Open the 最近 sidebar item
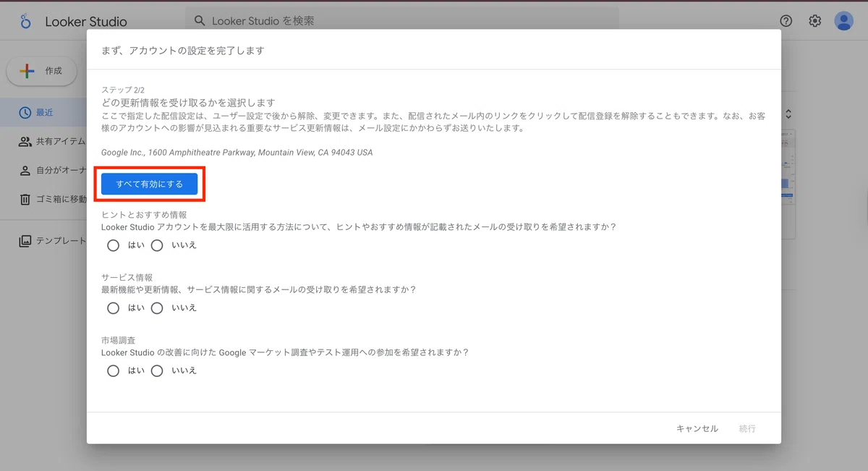The image size is (868, 471). pyautogui.click(x=43, y=112)
